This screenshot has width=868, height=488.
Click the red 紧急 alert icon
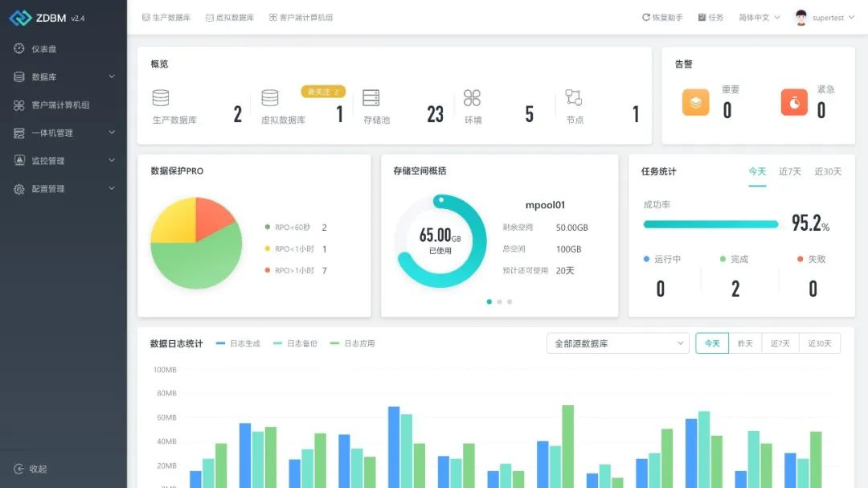coord(794,102)
